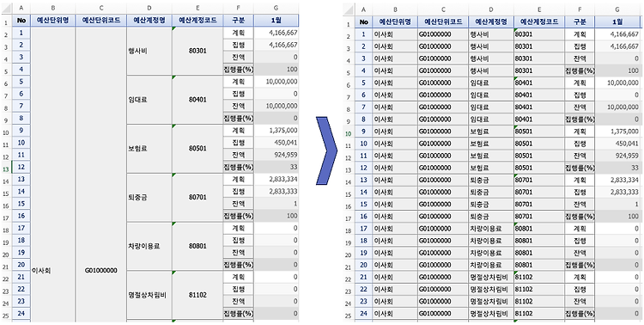Click select-all corner of the unmerged sheet
Image resolution: width=644 pixels, height=325 pixels.
[349, 9]
